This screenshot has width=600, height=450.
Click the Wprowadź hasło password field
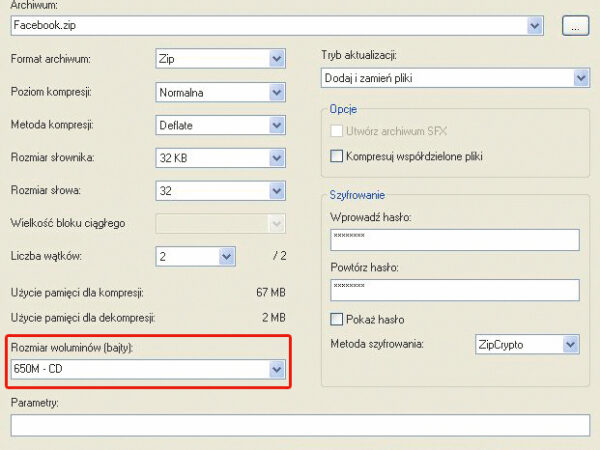[454, 240]
